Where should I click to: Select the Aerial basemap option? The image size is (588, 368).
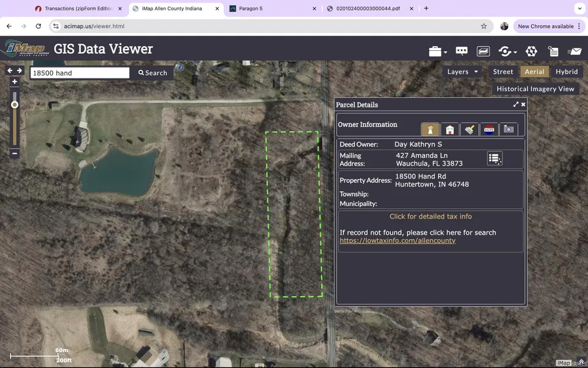(534, 72)
